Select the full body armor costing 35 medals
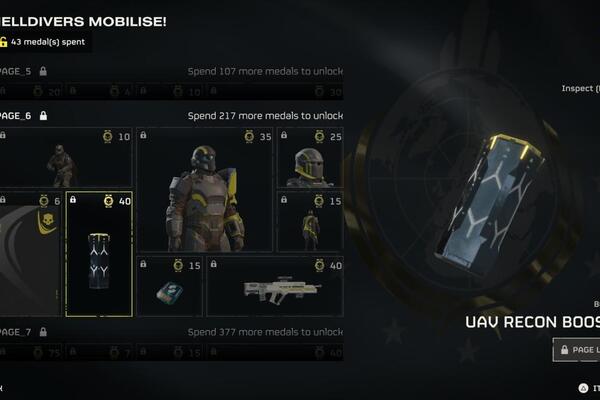Viewport: 600px width, 400px height. point(205,190)
